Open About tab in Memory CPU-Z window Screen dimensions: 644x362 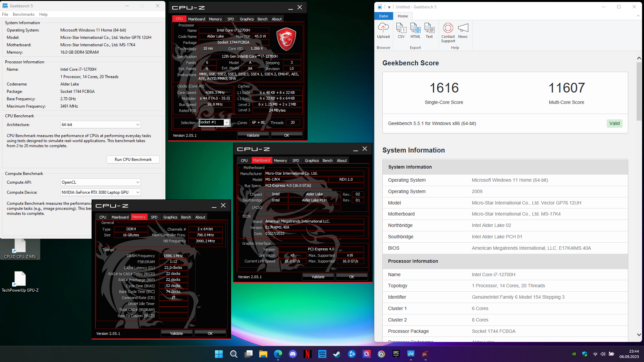tap(200, 217)
